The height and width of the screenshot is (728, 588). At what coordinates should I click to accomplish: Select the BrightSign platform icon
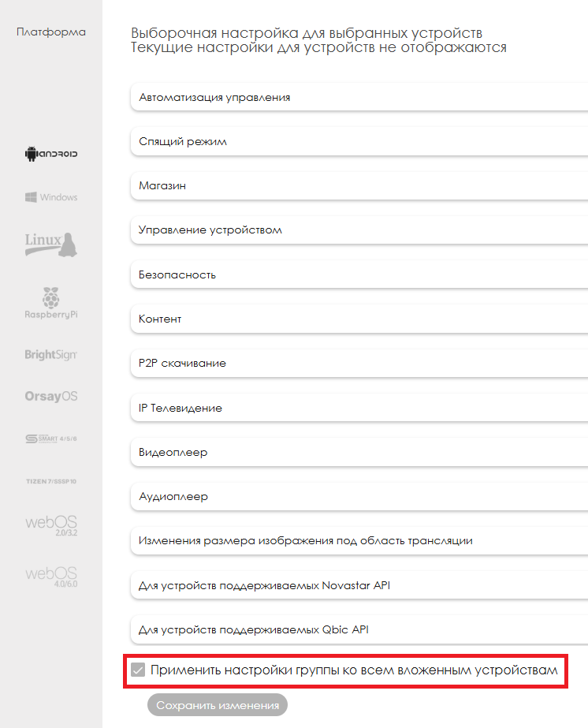pyautogui.click(x=51, y=355)
